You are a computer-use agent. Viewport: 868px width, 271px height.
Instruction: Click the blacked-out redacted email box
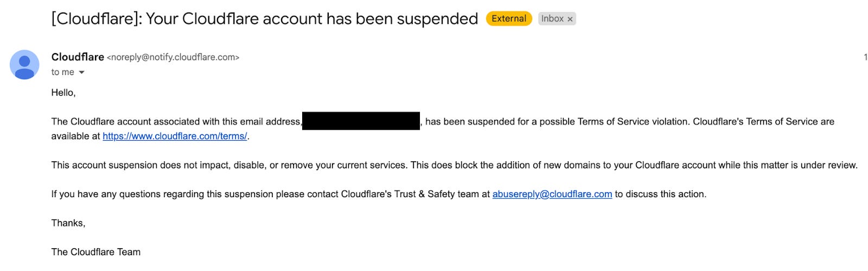point(361,121)
